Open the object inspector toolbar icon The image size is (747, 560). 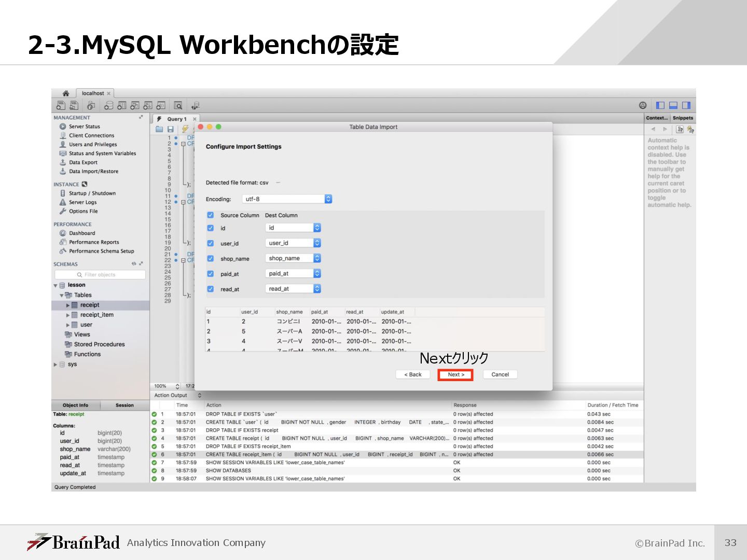tap(91, 105)
